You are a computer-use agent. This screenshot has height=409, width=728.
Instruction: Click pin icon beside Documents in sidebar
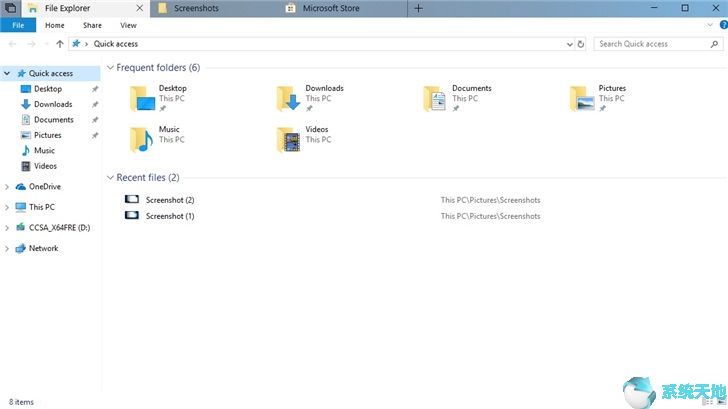[x=95, y=120]
